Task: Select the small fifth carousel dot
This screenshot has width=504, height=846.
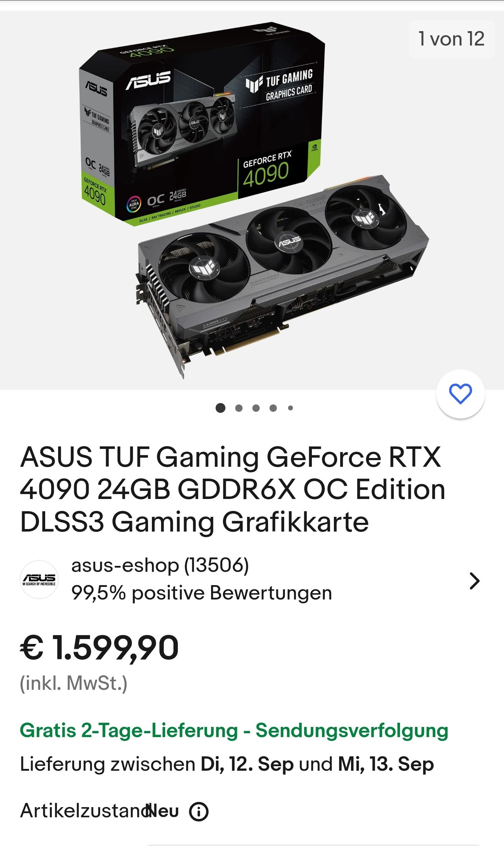Action: [x=290, y=408]
